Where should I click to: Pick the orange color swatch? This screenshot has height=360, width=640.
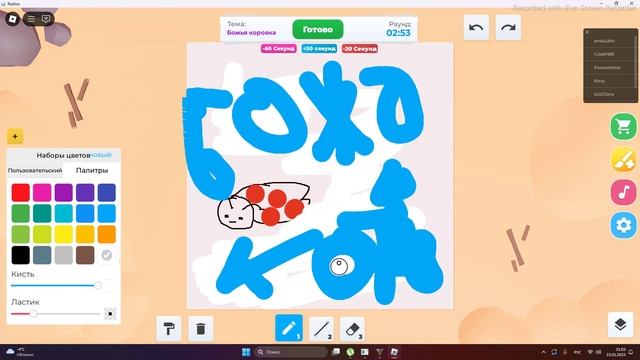click(x=107, y=234)
